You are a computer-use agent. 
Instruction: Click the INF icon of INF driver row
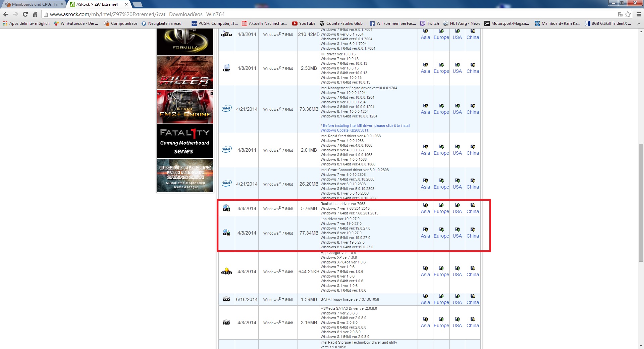tap(227, 68)
